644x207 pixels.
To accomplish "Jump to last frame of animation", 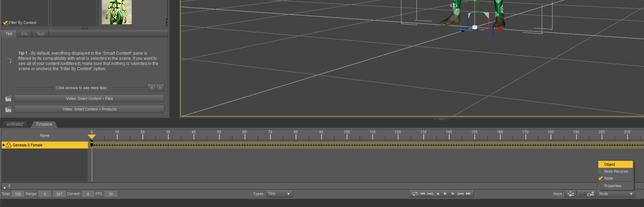I will coord(468,194).
